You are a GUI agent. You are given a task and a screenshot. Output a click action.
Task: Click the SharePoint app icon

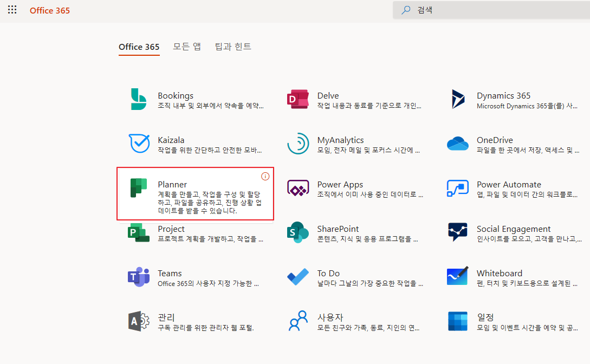coord(298,232)
